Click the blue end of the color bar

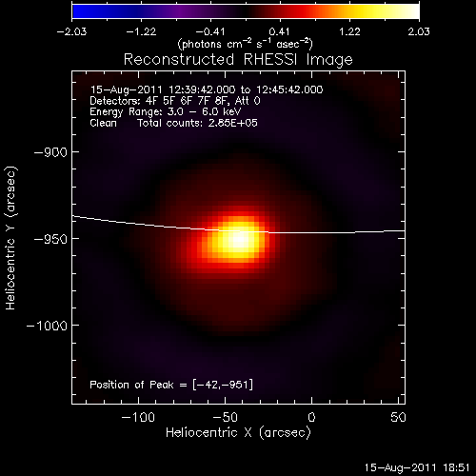pos(83,11)
